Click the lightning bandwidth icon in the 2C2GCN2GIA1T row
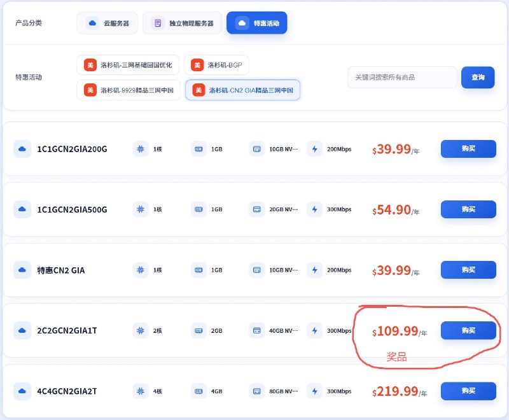The width and height of the screenshot is (509, 420). [314, 330]
